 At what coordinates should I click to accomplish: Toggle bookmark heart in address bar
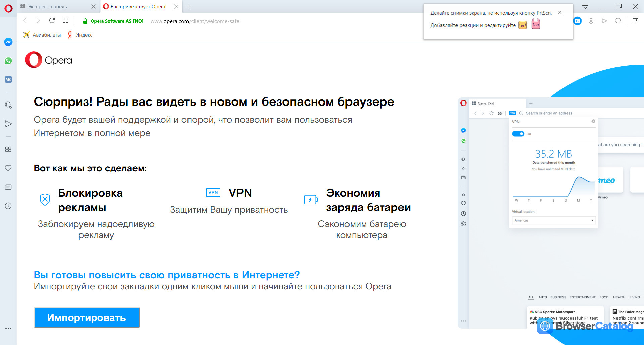[x=618, y=21]
